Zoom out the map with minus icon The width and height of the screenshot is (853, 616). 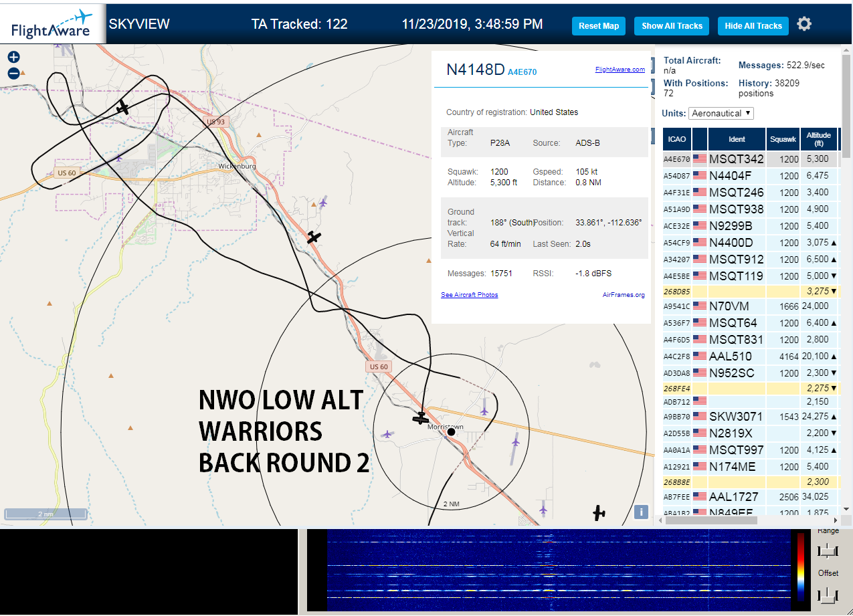click(x=14, y=74)
